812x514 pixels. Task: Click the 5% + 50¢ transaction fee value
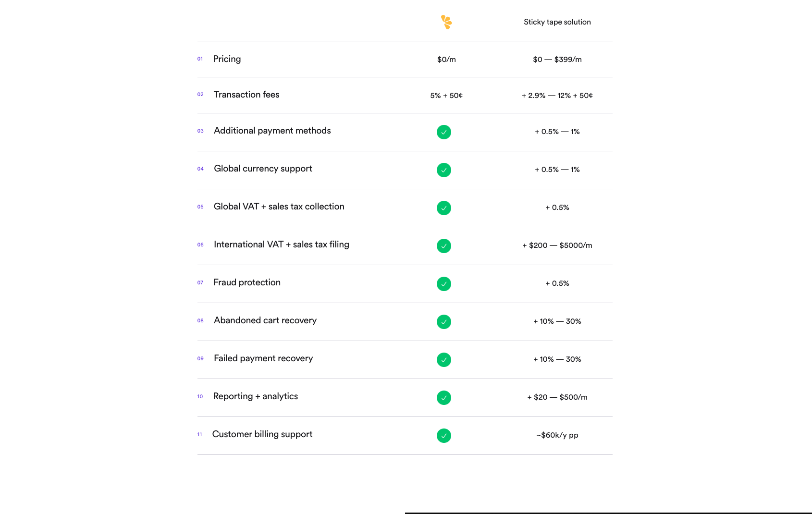[446, 96]
